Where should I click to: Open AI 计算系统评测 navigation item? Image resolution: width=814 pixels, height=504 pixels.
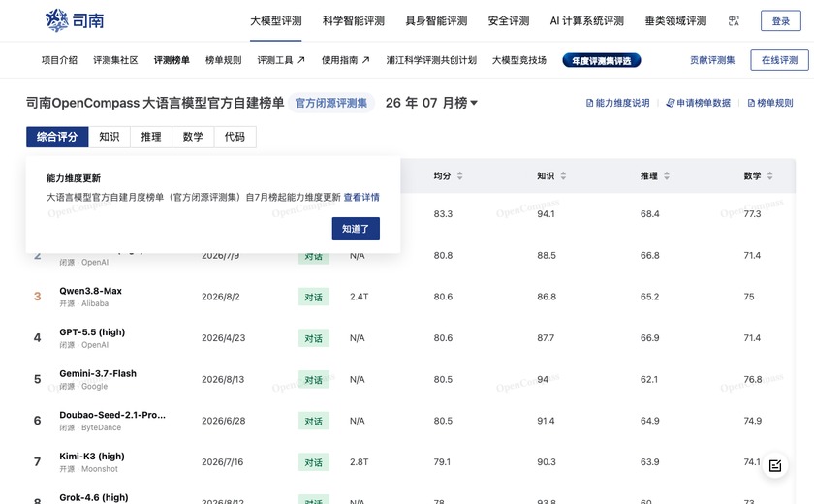tap(586, 21)
